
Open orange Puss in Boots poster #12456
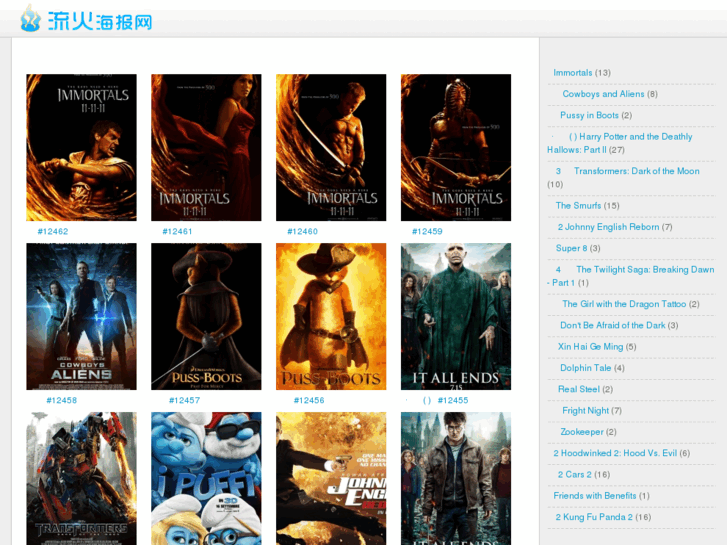(x=331, y=316)
